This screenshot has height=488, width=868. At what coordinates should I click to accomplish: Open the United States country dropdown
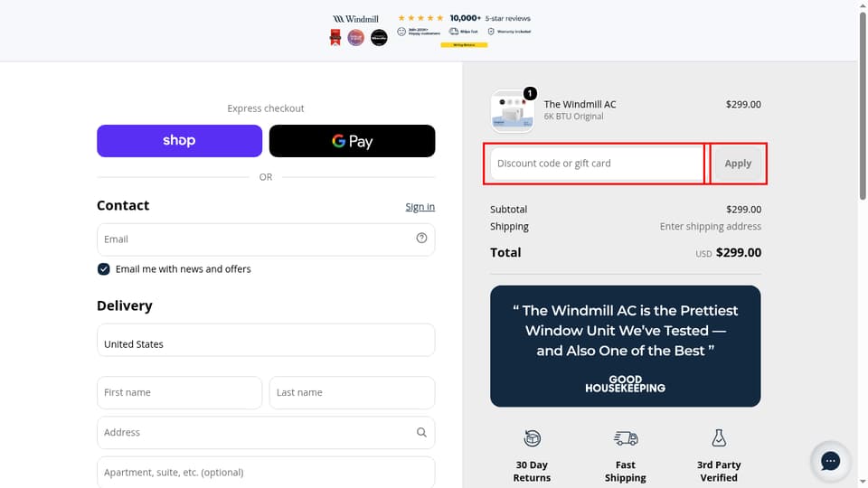[266, 340]
